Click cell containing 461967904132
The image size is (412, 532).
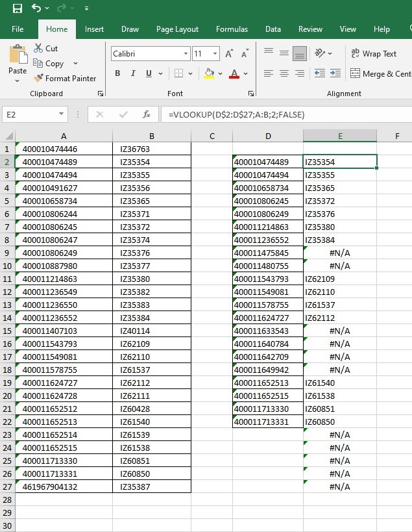coord(64,487)
